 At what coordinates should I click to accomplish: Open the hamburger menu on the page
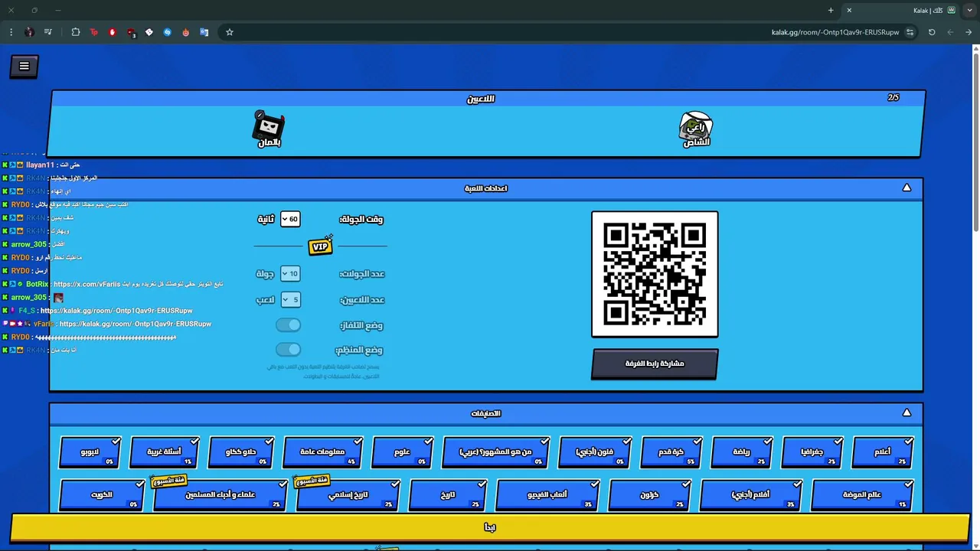click(x=24, y=67)
